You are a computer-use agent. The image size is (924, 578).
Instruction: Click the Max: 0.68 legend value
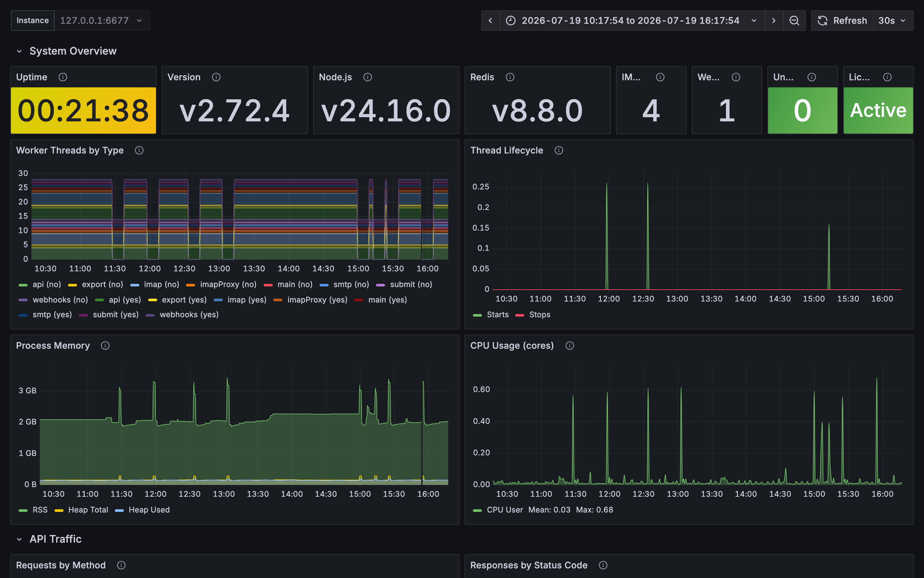[x=595, y=510]
